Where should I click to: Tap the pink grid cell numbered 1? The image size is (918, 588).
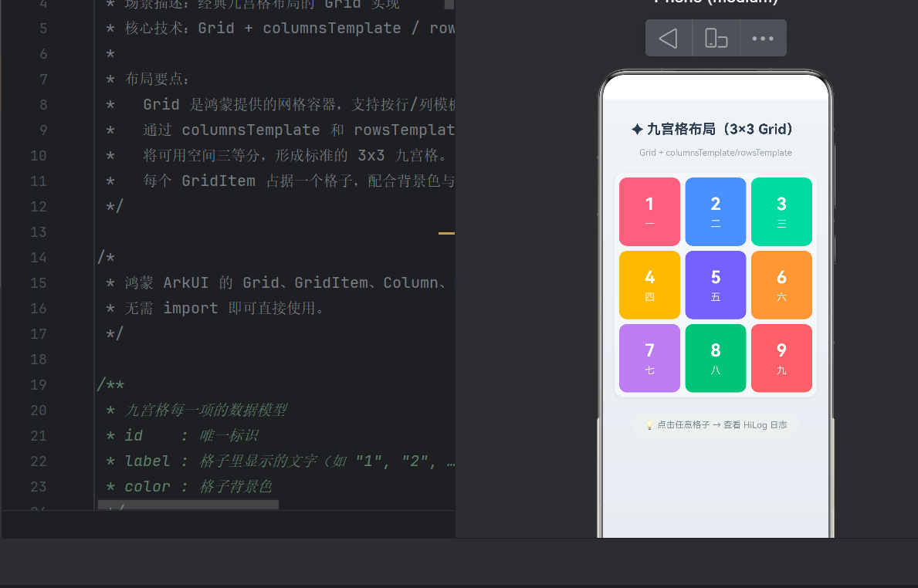(649, 211)
